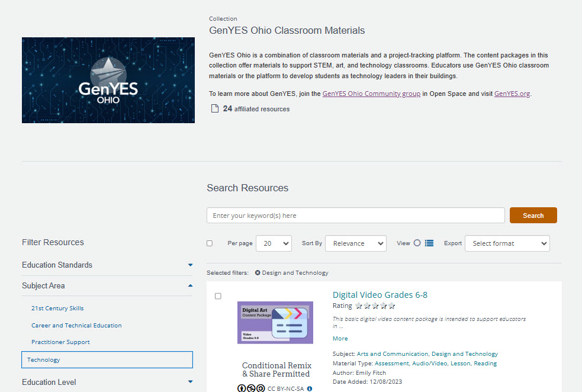Expand the Education Standards filter
The width and height of the screenshot is (582, 392).
pyautogui.click(x=107, y=265)
